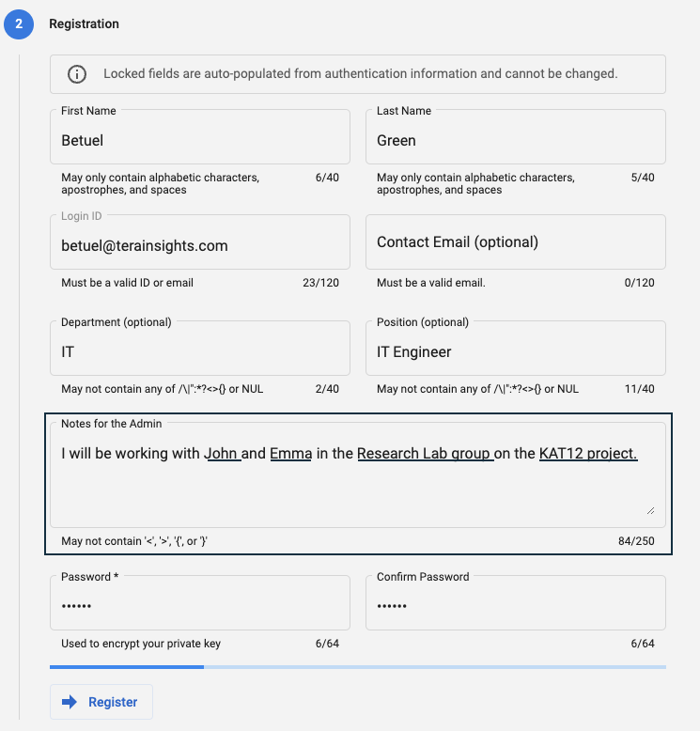Click the Registration step heading
The width and height of the screenshot is (700, 731).
(84, 23)
